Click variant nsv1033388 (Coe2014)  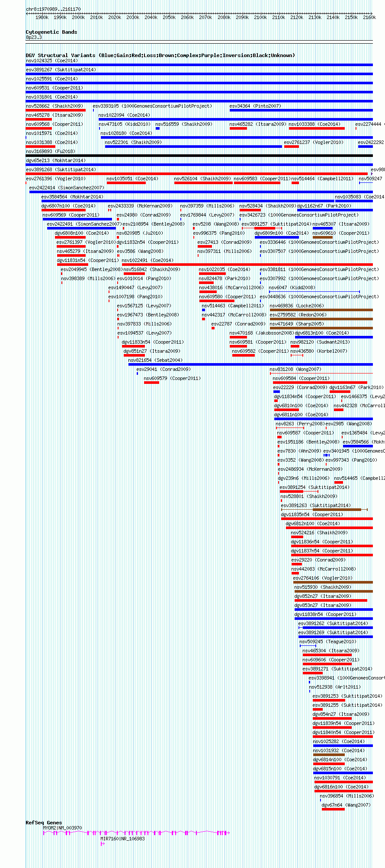point(314,124)
